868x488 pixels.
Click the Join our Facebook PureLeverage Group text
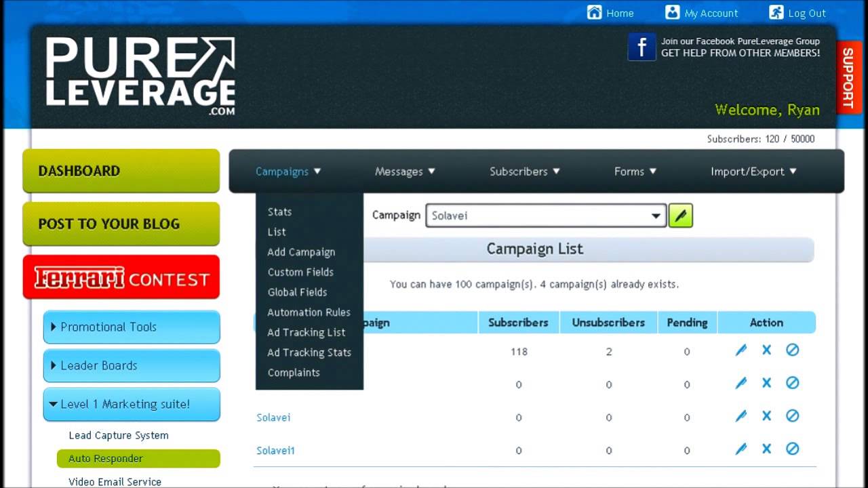coord(741,41)
